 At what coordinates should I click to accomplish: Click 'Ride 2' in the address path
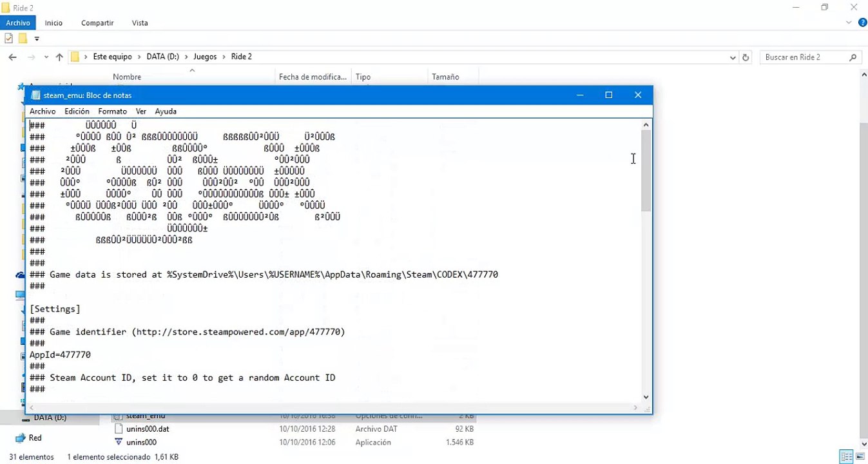click(241, 57)
